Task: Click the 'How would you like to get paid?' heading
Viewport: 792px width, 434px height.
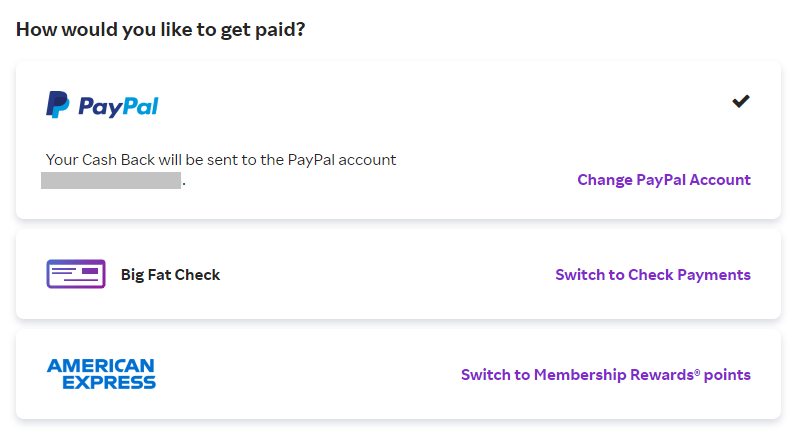Action: (x=161, y=29)
